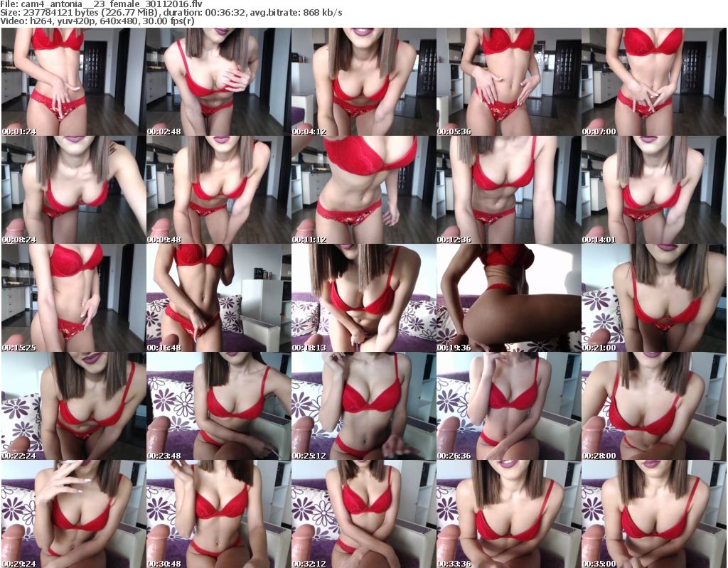The height and width of the screenshot is (568, 728).
Task: Select the frame labeled 00:16:48
Action: [219, 298]
